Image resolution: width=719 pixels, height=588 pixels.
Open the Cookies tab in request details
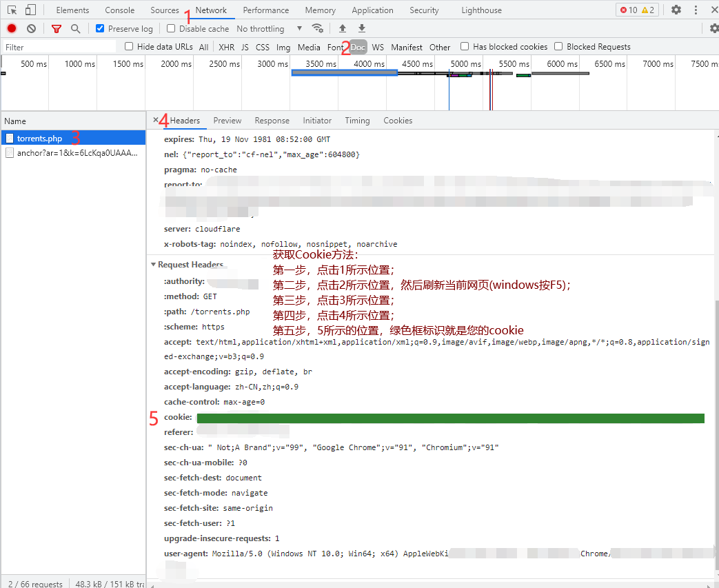(x=398, y=121)
